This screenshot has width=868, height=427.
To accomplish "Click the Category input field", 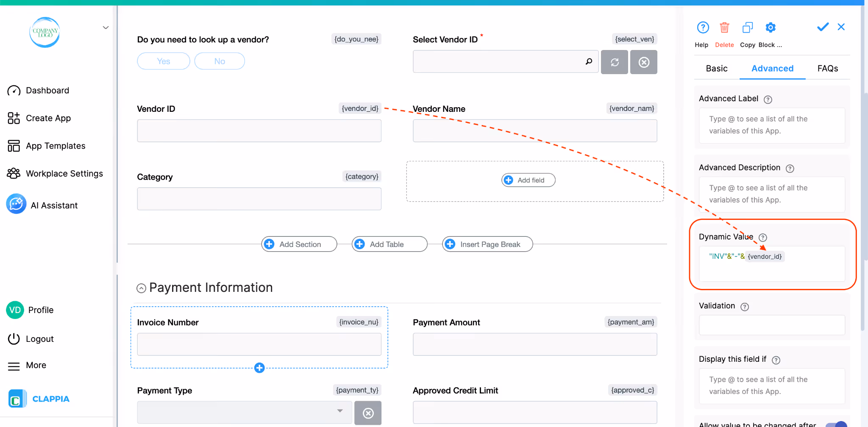I will 259,199.
